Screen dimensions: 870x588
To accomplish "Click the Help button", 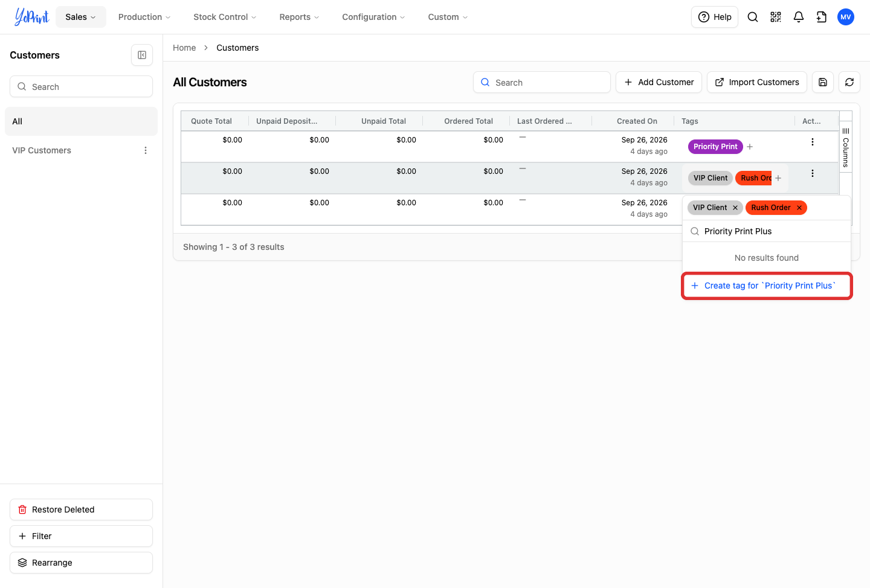I will click(715, 17).
